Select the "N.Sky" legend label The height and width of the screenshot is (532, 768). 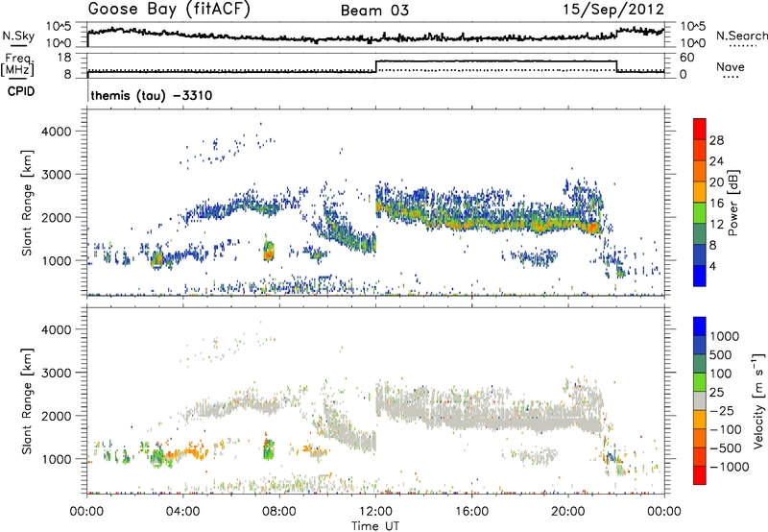(18, 36)
